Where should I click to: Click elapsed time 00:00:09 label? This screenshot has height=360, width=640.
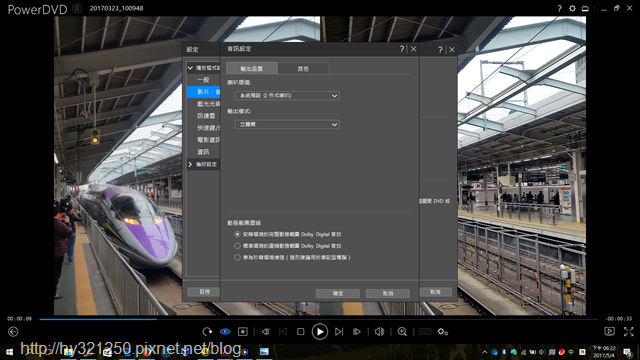click(x=19, y=319)
